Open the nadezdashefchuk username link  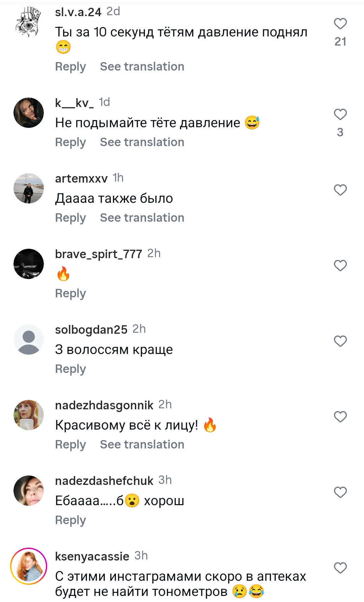click(x=104, y=481)
